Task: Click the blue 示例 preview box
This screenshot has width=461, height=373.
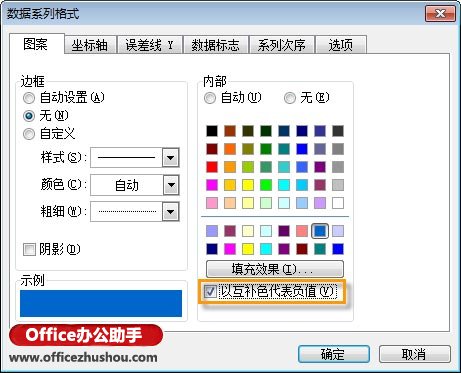Action: pyautogui.click(x=101, y=303)
